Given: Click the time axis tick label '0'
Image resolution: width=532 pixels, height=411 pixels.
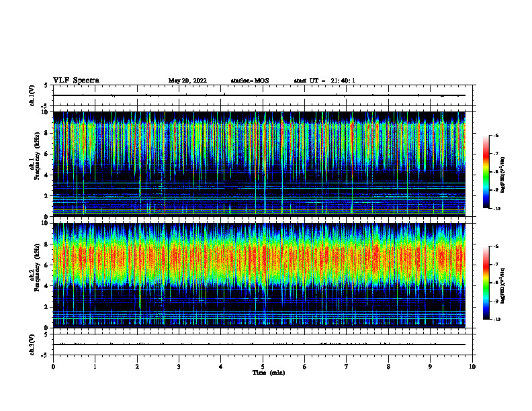Looking at the screenshot, I should point(53,367).
